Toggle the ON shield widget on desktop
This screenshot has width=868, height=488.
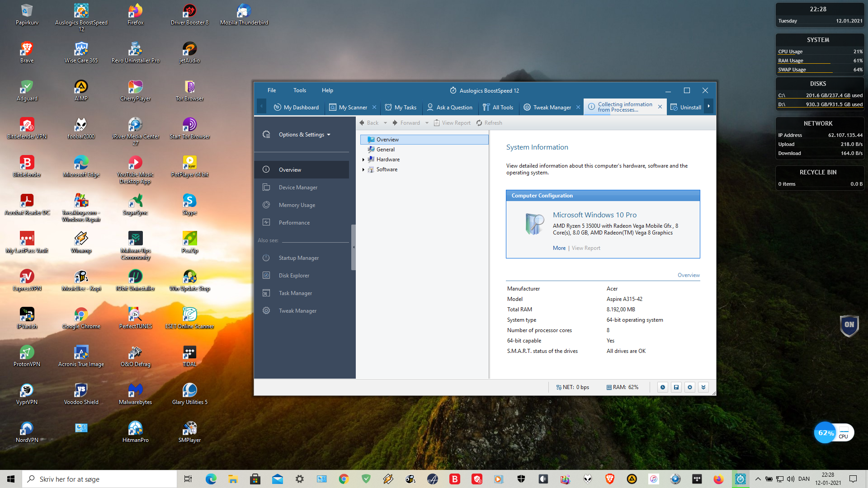[849, 325]
